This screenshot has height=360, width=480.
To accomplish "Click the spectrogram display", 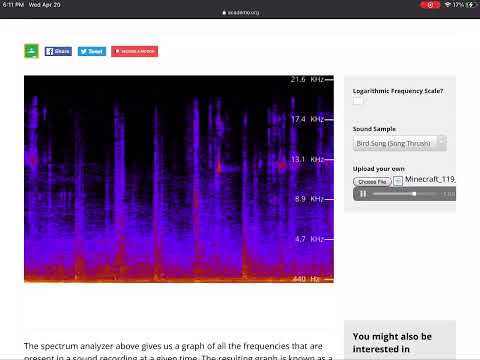I will tap(179, 179).
